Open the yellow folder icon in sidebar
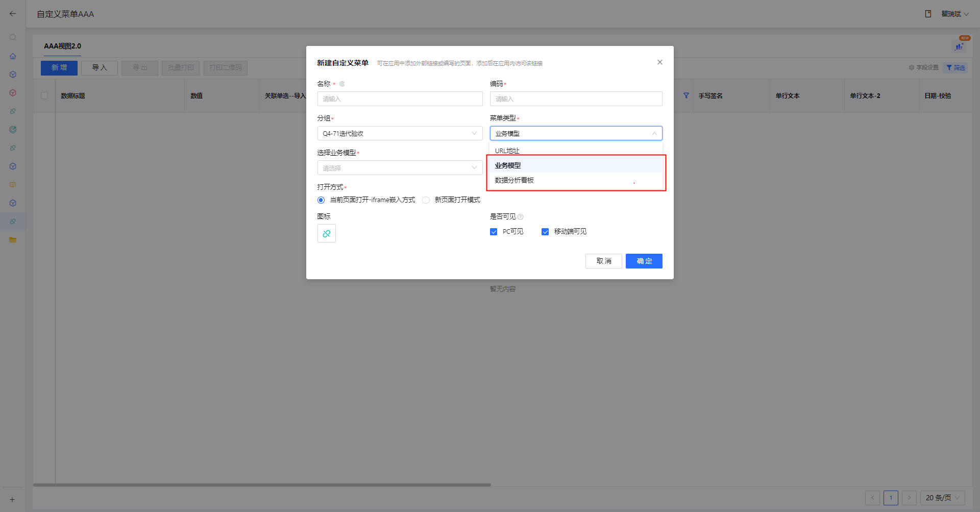 tap(13, 240)
